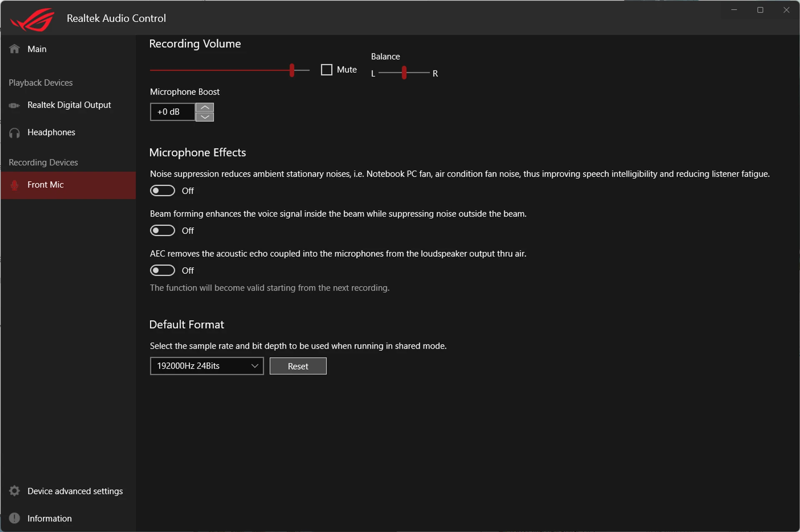Screen dimensions: 800x532
Task: Open the 192000Hz 24Bits format dropdown
Action: point(207,366)
